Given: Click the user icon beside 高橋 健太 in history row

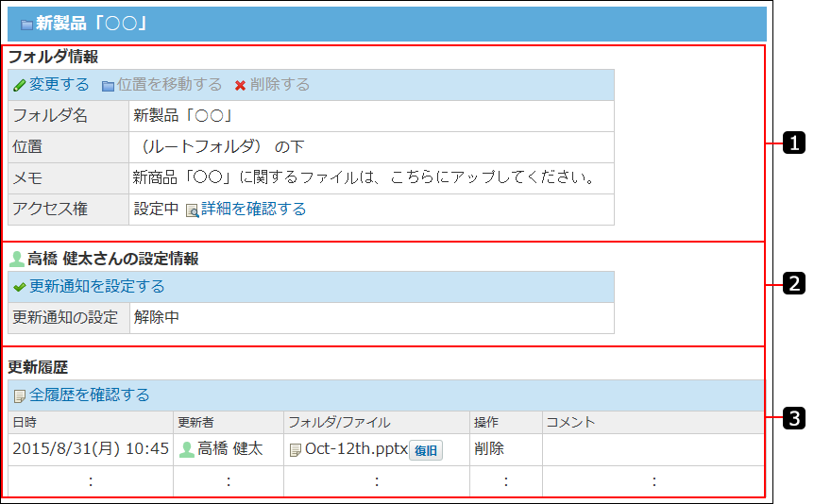Looking at the screenshot, I should (x=186, y=450).
